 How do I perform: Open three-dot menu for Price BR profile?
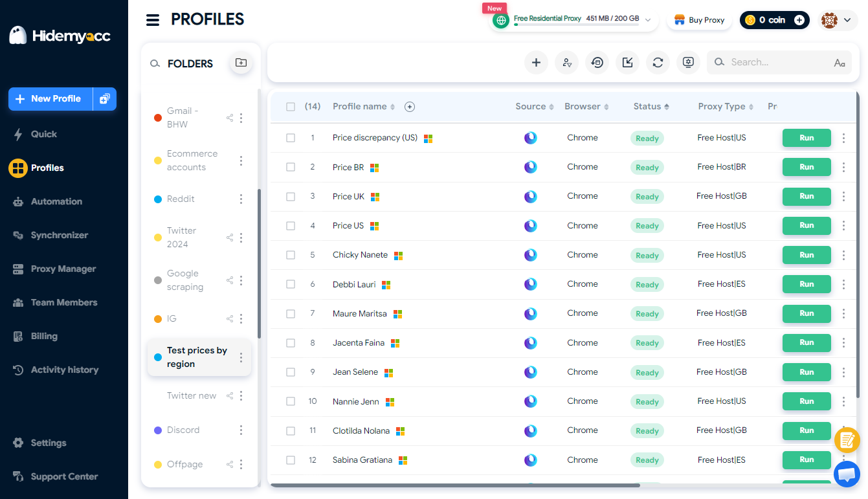(843, 167)
